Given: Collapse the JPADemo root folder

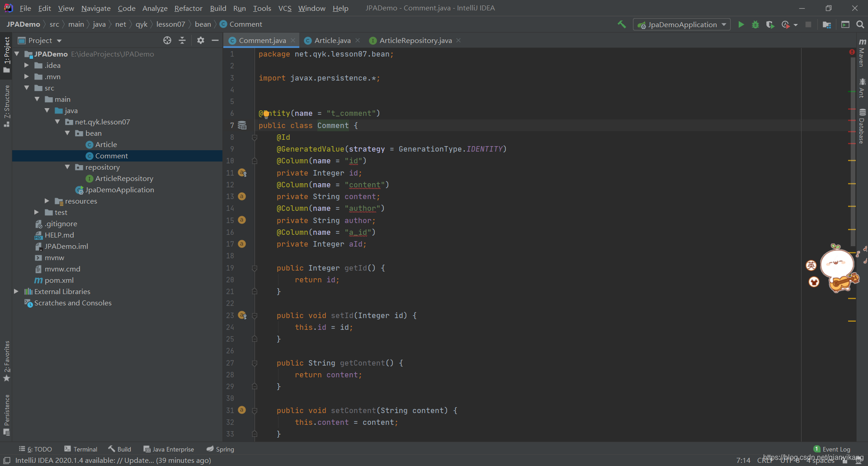Looking at the screenshot, I should point(17,54).
